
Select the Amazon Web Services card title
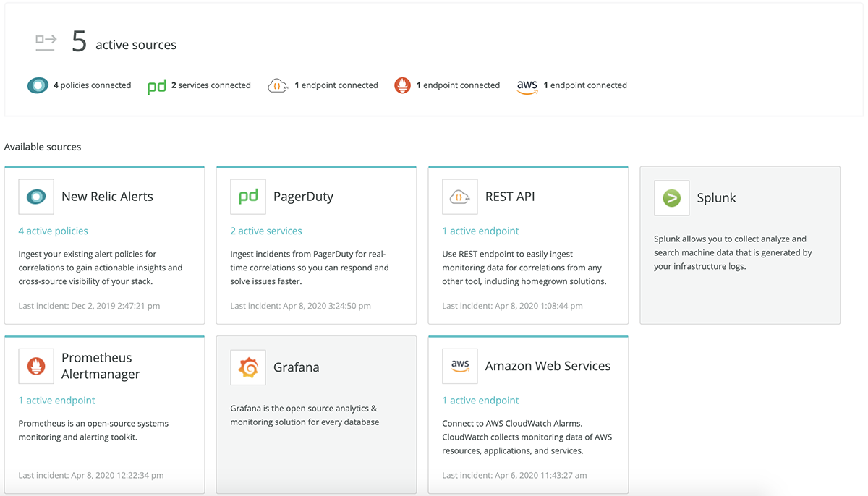[x=548, y=366]
